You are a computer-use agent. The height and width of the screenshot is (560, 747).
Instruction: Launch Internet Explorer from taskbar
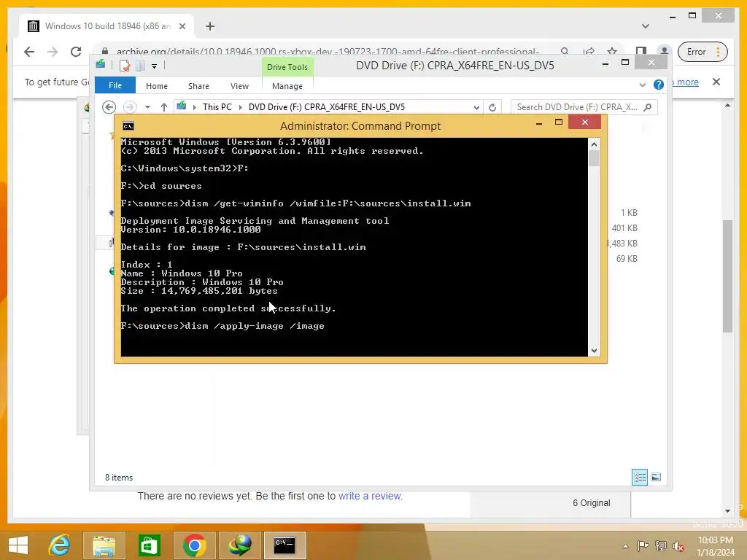coord(60,545)
